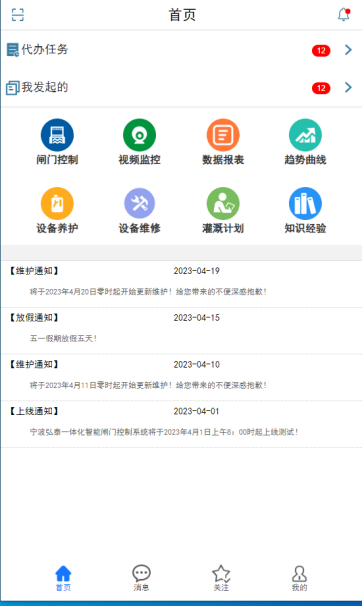Open the 灌溉计划 irrigation plan icon
The image size is (362, 606).
[x=223, y=203]
